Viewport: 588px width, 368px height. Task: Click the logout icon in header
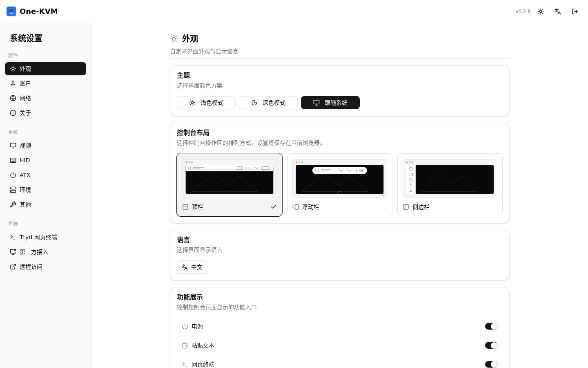(x=575, y=11)
